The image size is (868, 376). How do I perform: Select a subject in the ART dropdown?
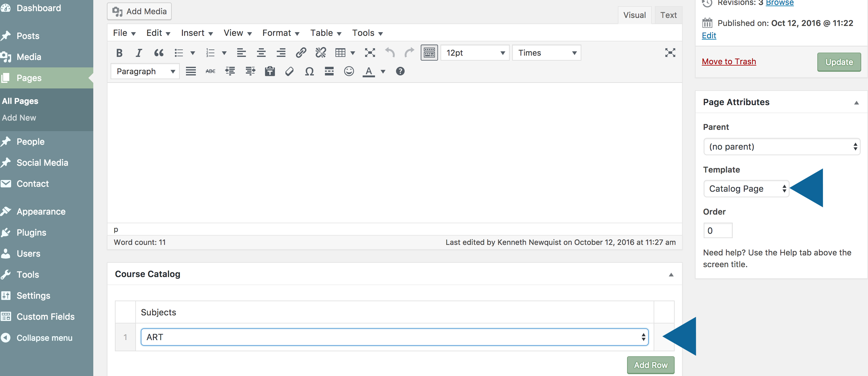394,337
